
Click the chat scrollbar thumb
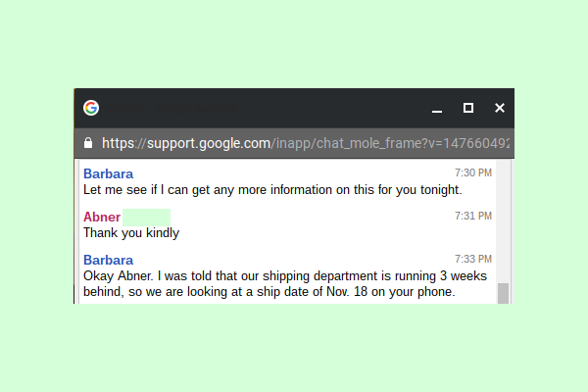pyautogui.click(x=504, y=293)
